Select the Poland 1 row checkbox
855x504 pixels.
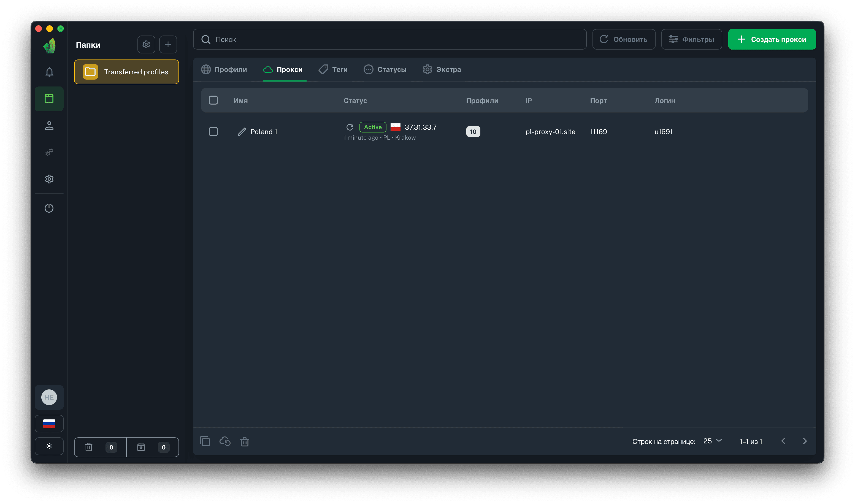tap(213, 132)
